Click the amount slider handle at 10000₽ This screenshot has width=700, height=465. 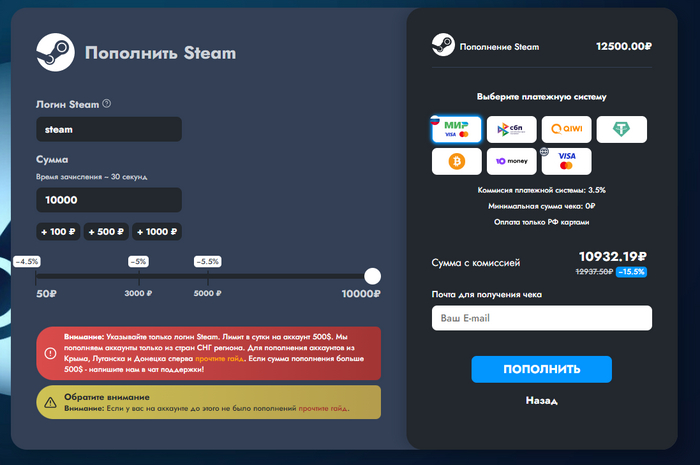(x=372, y=276)
